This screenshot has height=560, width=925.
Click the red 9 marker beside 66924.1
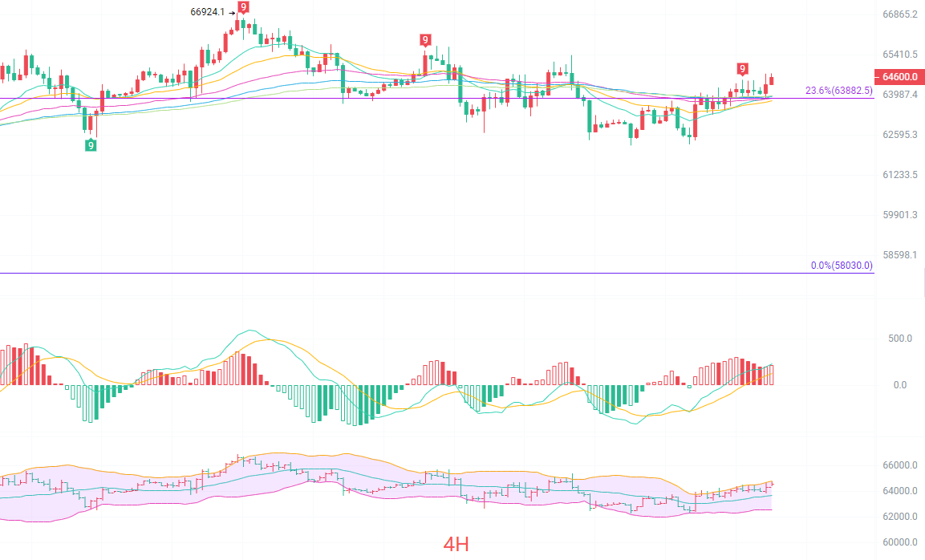tap(243, 7)
